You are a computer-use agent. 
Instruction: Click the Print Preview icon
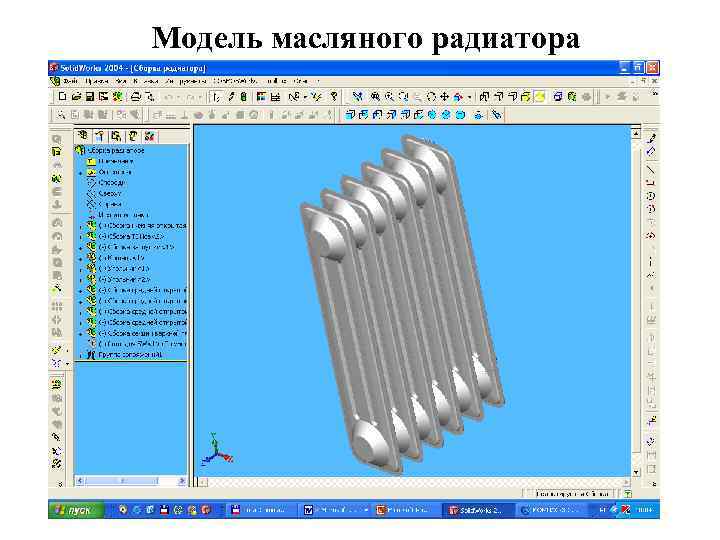(150, 97)
